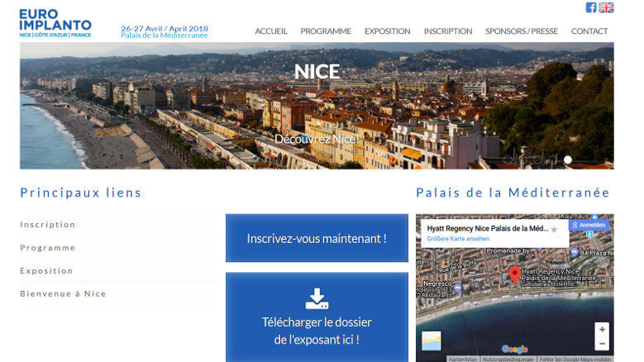Click the 26-27 Avril / April 2018 date text
The image size is (644, 362).
(165, 28)
